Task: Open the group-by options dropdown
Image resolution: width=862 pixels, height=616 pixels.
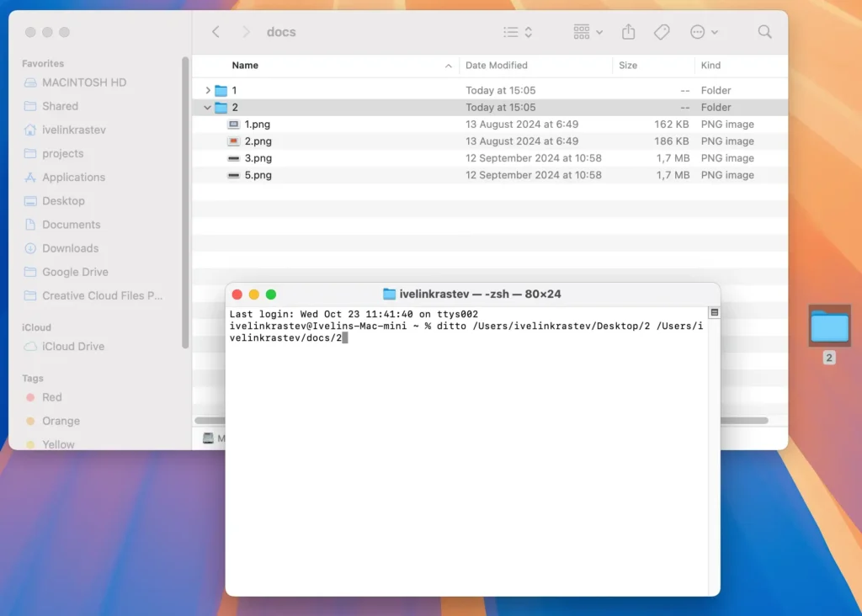Action: click(588, 32)
